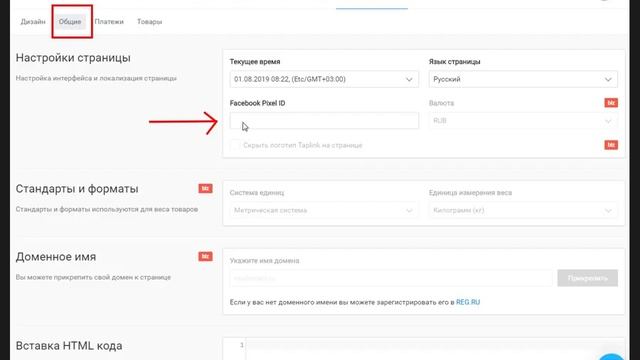This screenshot has width=640, height=360.
Task: Open the Валюта RUB dropdown
Action: click(523, 121)
